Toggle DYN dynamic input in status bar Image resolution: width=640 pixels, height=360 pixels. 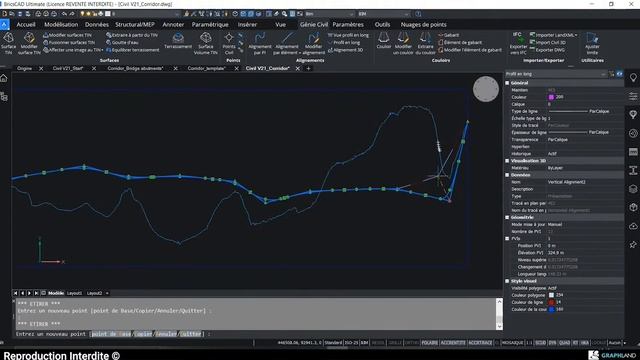[x=552, y=343]
